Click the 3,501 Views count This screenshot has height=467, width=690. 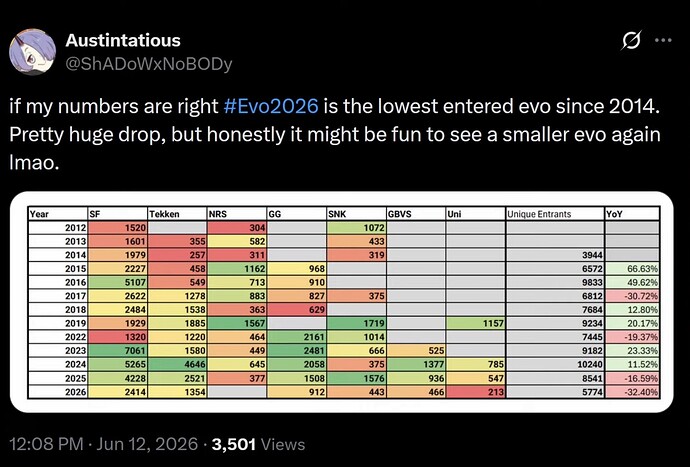coord(258,444)
